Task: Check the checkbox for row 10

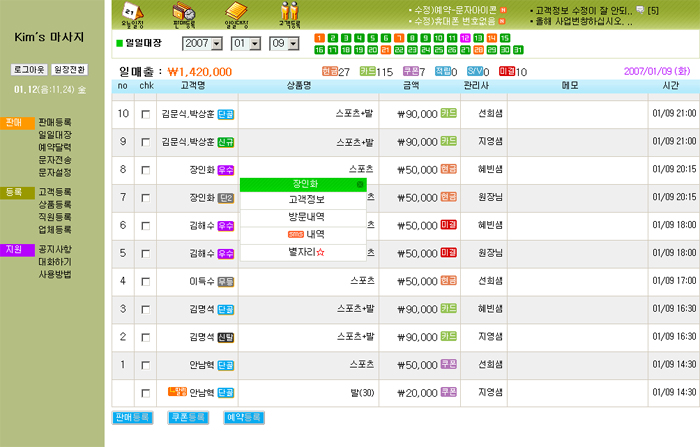Action: 146,115
